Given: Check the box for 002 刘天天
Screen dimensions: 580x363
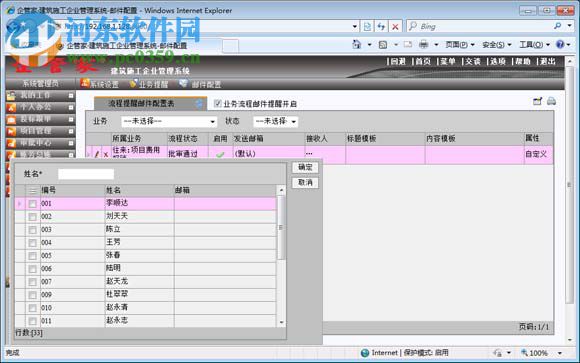Looking at the screenshot, I should pos(33,217).
